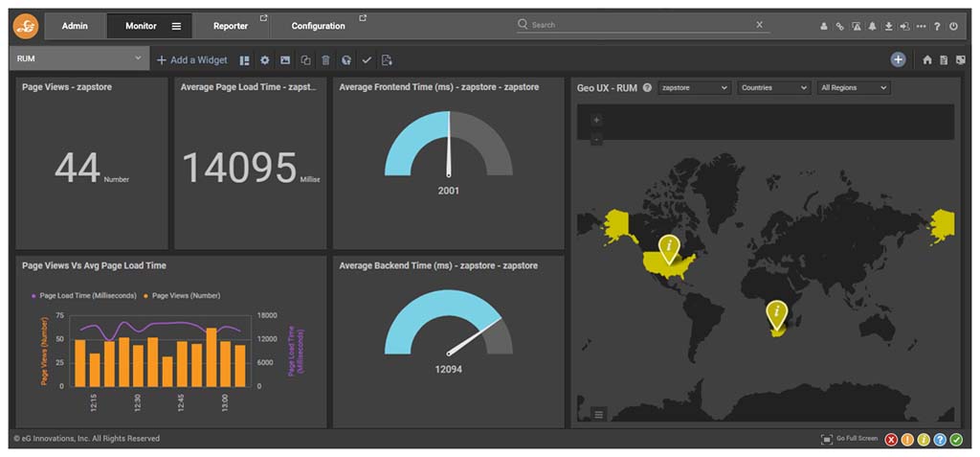Viewport: 980px width, 457px height.
Task: Switch to the Reporter tab
Action: (231, 26)
